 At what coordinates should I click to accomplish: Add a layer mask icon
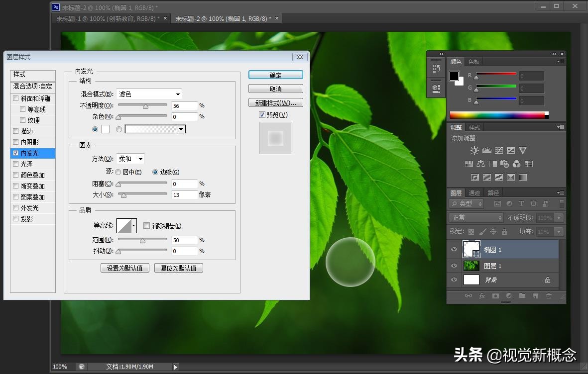click(x=495, y=296)
